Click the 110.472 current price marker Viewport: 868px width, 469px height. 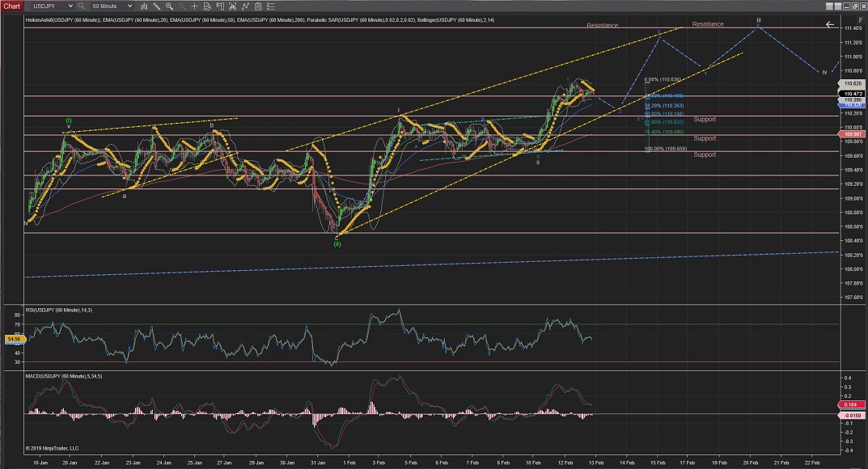tap(852, 94)
